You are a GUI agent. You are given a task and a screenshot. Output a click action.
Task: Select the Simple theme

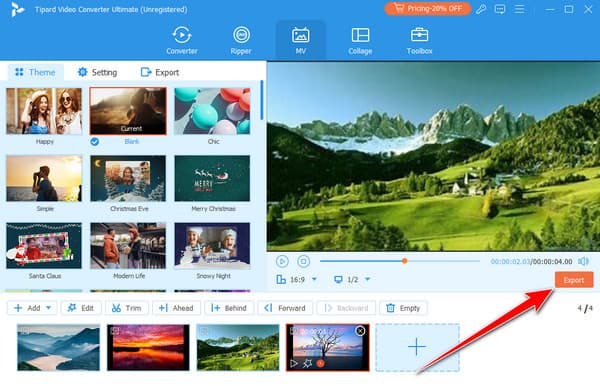pos(44,178)
